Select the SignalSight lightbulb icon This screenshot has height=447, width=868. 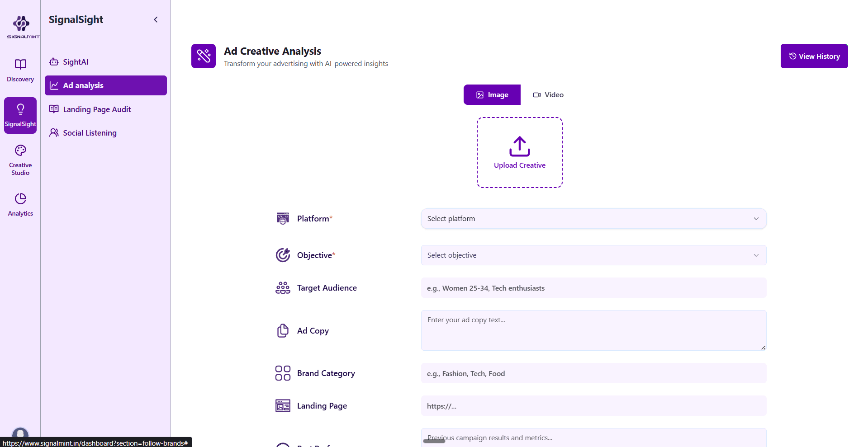(20, 108)
